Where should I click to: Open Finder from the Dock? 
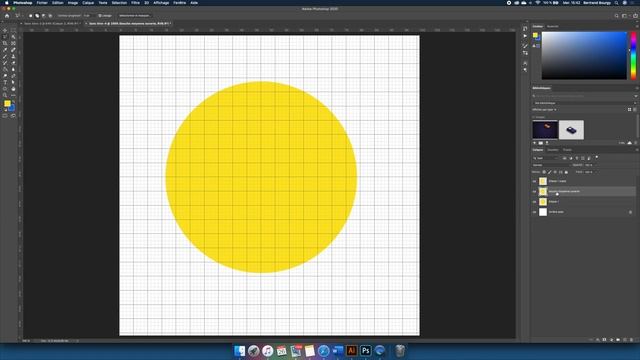point(240,351)
